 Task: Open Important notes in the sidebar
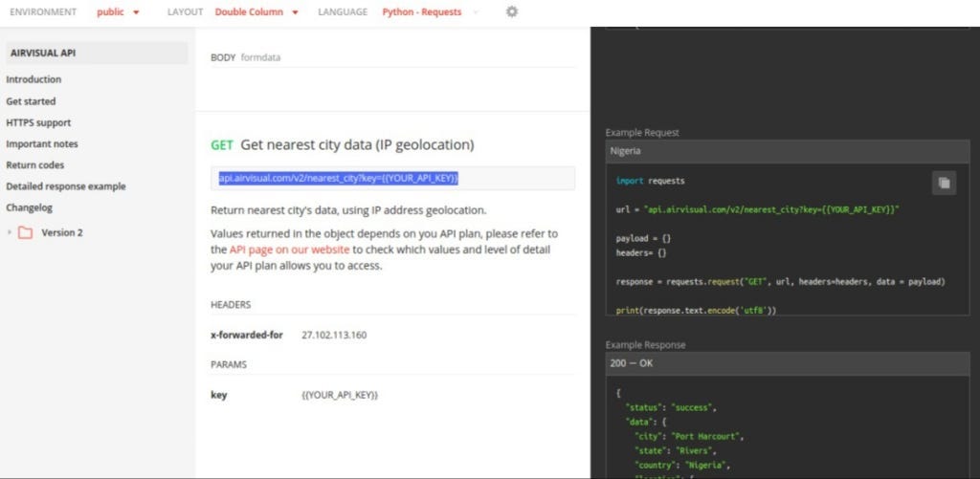pyautogui.click(x=42, y=143)
